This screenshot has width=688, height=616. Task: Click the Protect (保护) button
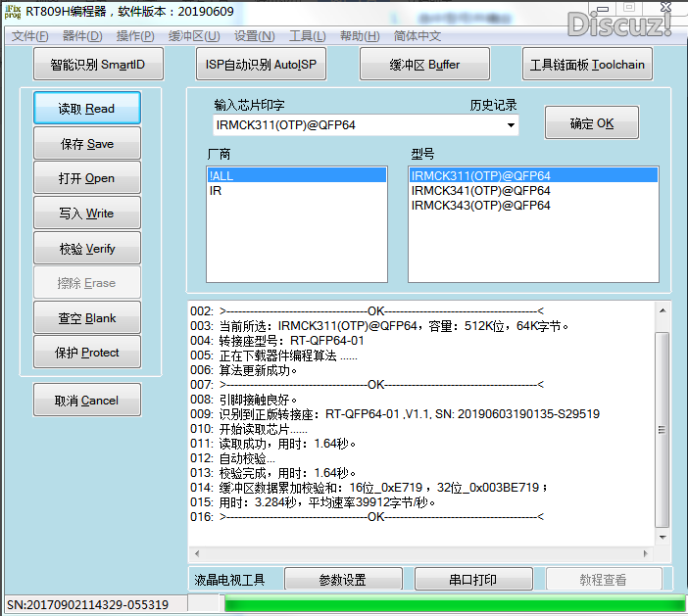(87, 353)
